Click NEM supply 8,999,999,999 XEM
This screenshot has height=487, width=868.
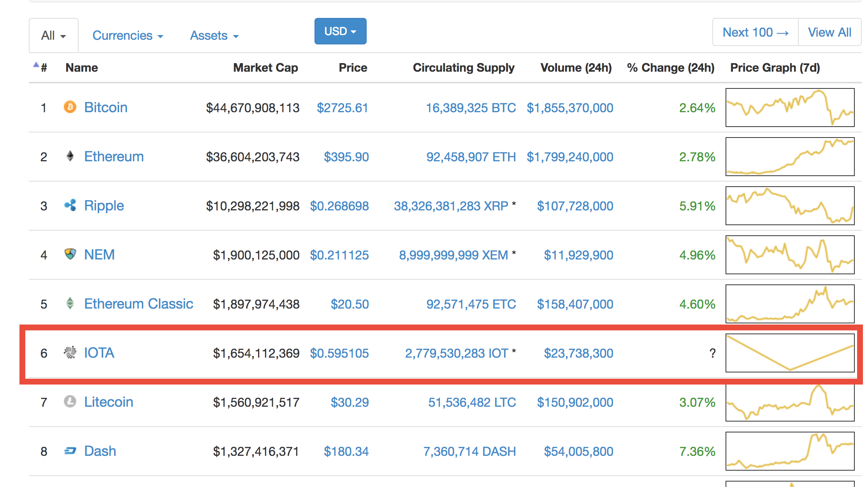point(453,255)
